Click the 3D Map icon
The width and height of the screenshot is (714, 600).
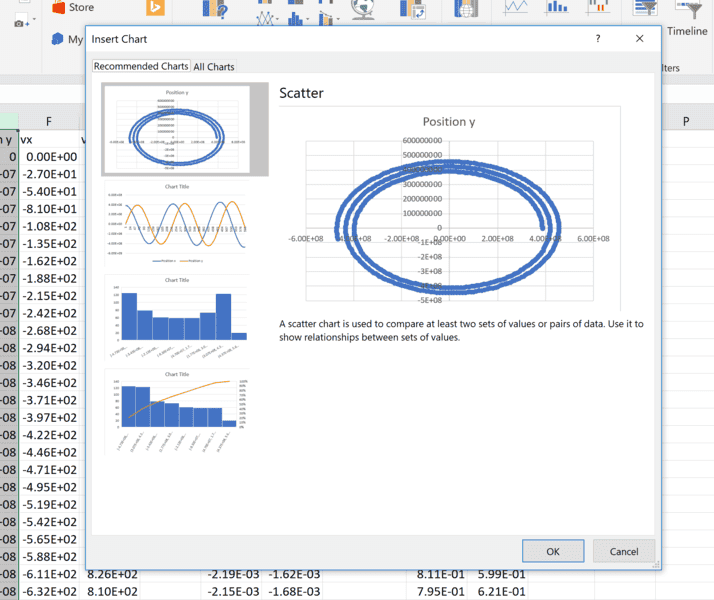pos(466,9)
